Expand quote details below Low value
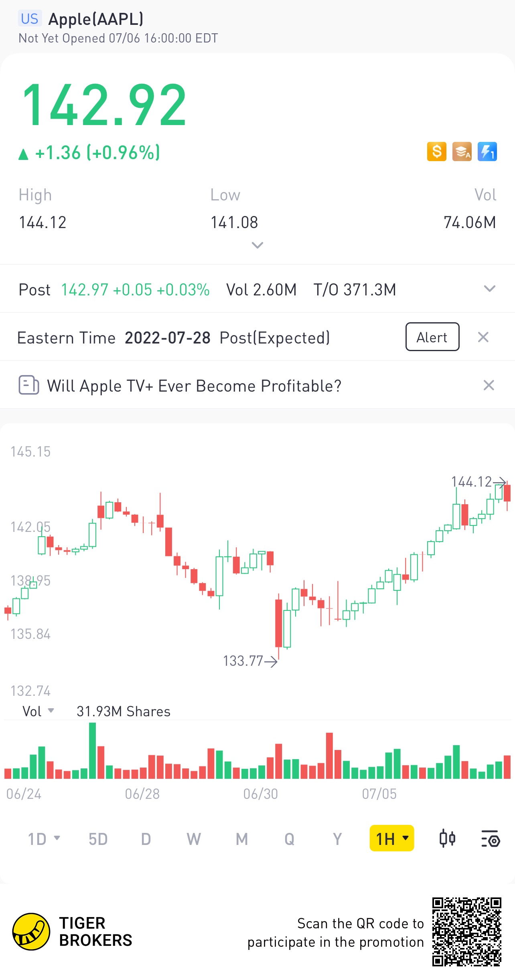Viewport: 515px width, 980px height. 257,245
